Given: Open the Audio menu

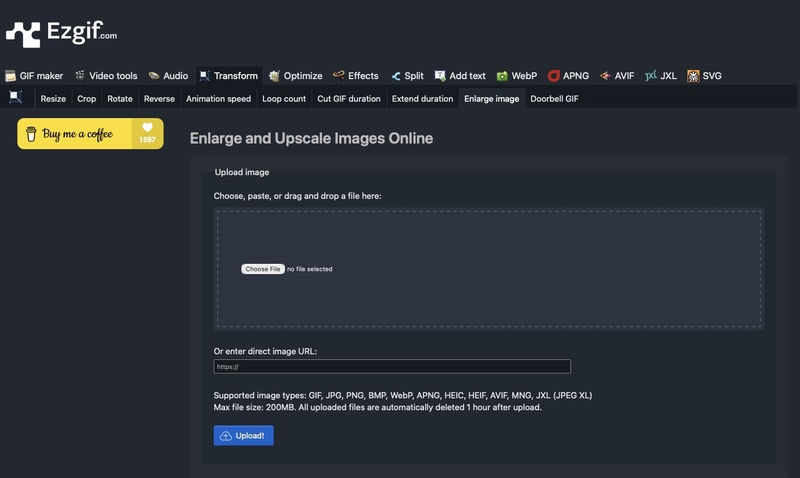Looking at the screenshot, I should click(168, 76).
